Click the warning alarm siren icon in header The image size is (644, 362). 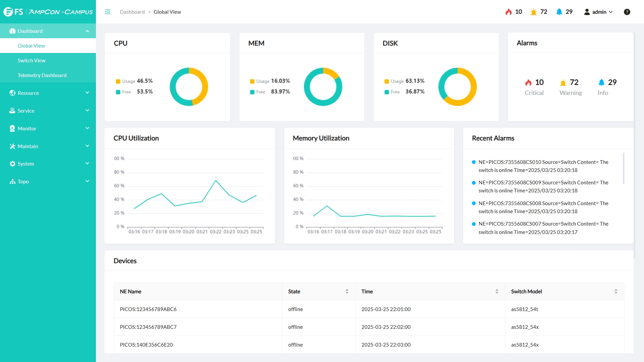coord(533,12)
